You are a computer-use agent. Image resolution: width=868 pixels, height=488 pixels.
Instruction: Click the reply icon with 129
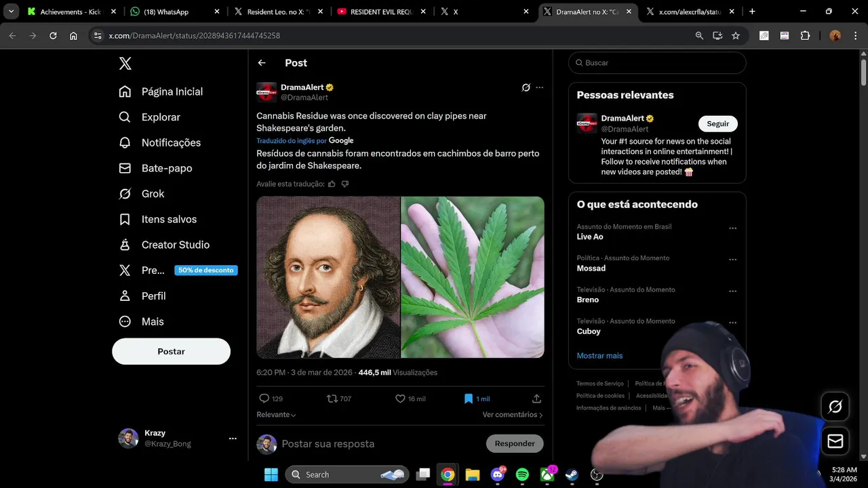(271, 399)
